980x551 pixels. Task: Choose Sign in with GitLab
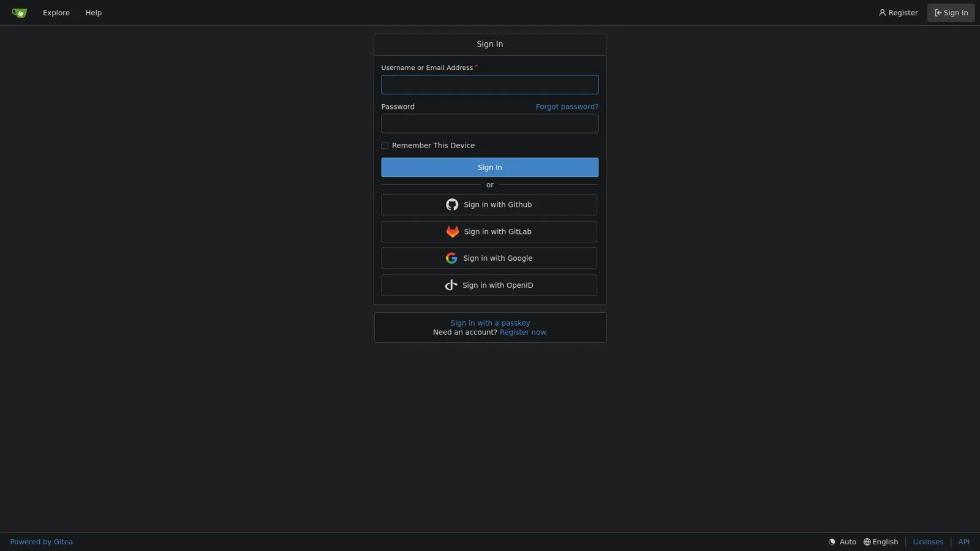pyautogui.click(x=489, y=231)
